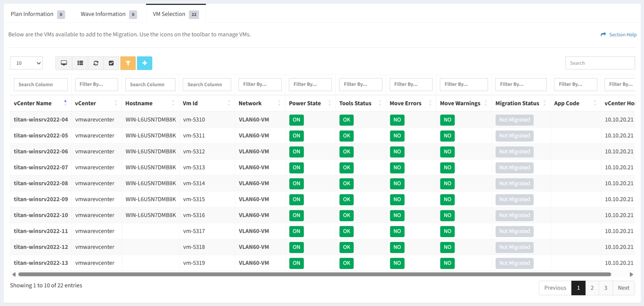The image size is (644, 306).
Task: Go to page 2
Action: pos(592,288)
